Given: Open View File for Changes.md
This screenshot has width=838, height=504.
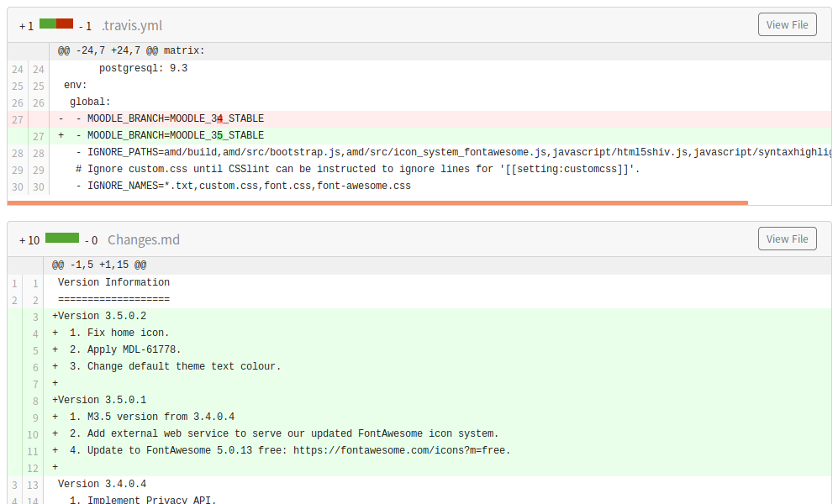Looking at the screenshot, I should pyautogui.click(x=787, y=239).
